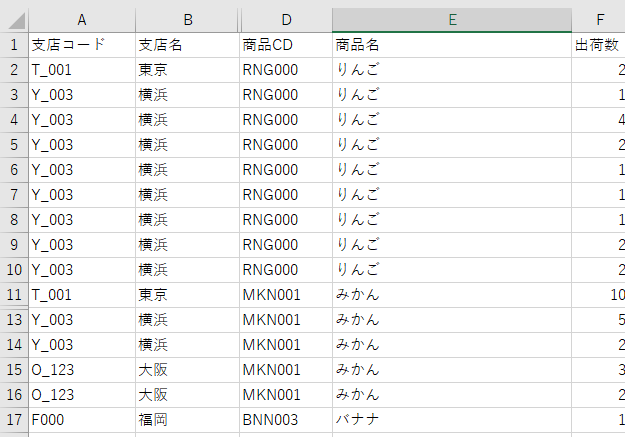The height and width of the screenshot is (437, 625).
Task: Select the highlighted column E header
Action: click(452, 19)
